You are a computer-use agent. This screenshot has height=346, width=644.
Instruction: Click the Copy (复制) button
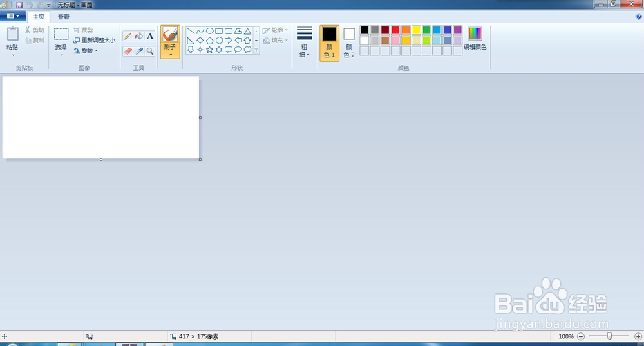(35, 40)
